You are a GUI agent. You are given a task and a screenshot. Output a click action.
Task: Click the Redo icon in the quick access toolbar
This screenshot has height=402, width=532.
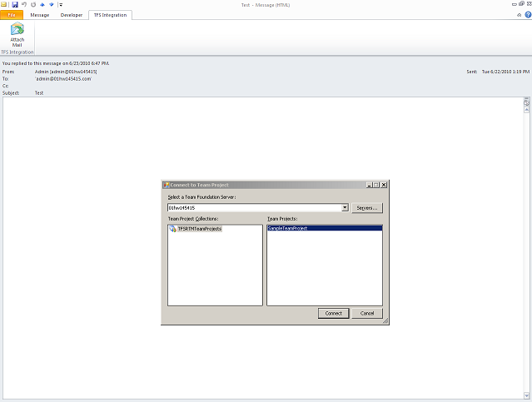33,4
